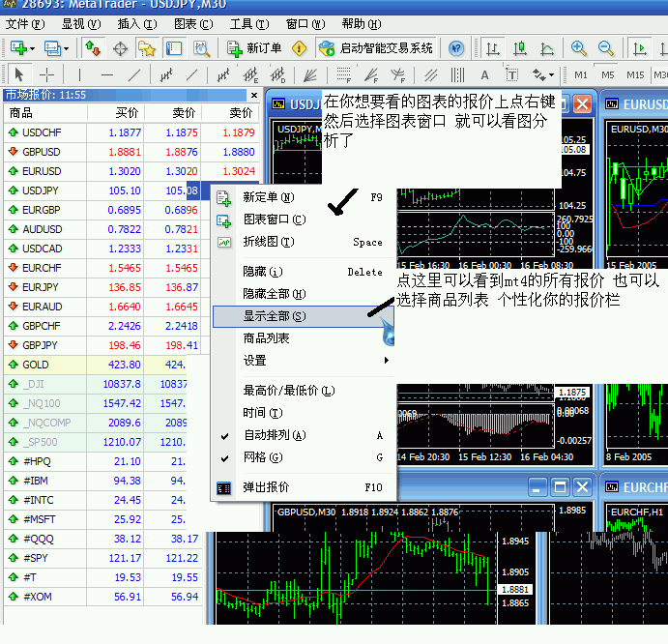Click the zoom out magnifier icon
The width and height of the screenshot is (668, 644).
(x=606, y=47)
